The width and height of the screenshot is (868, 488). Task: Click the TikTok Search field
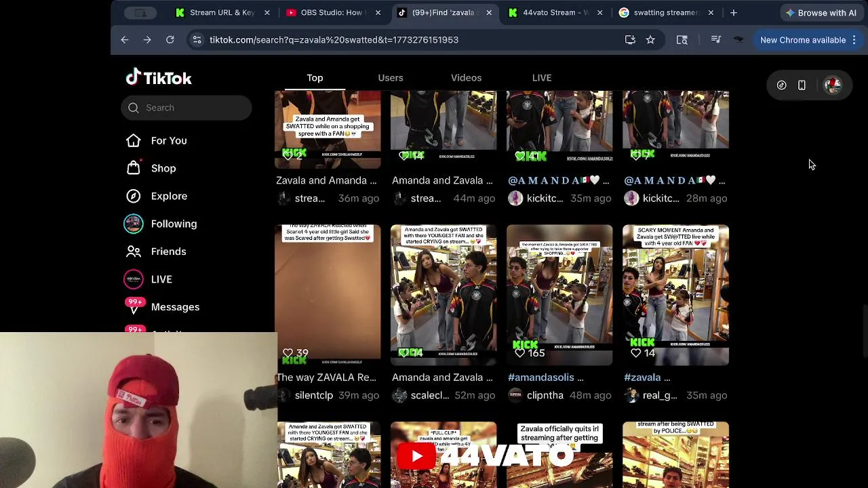pyautogui.click(x=186, y=108)
